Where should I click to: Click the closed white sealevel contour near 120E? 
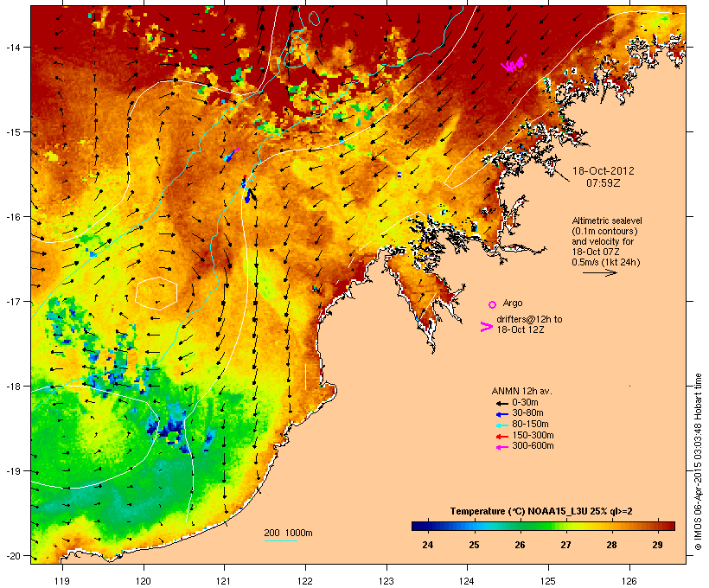[156, 293]
